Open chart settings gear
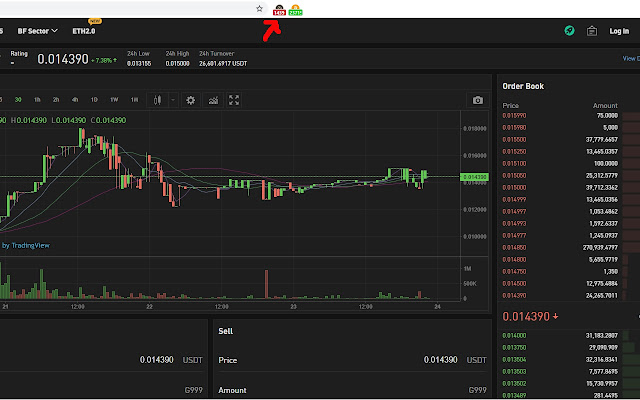The image size is (640, 400). point(191,100)
